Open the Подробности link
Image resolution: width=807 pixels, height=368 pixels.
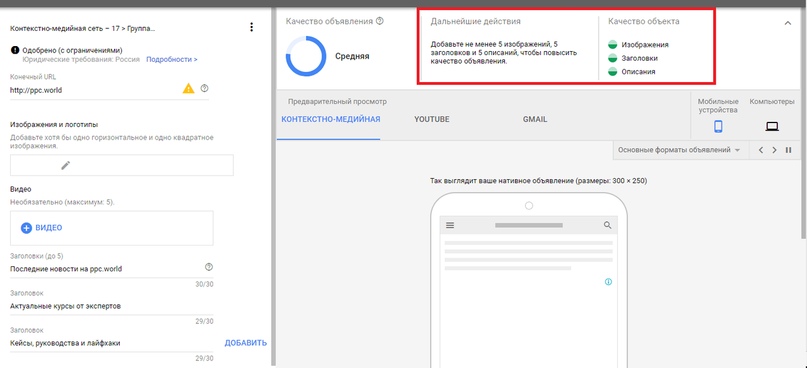point(172,60)
